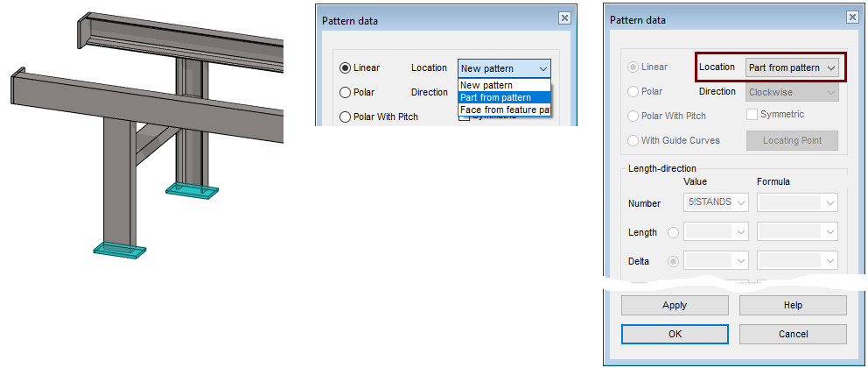Expand the Number row Formula dropdown
The height and width of the screenshot is (368, 868).
(797, 203)
